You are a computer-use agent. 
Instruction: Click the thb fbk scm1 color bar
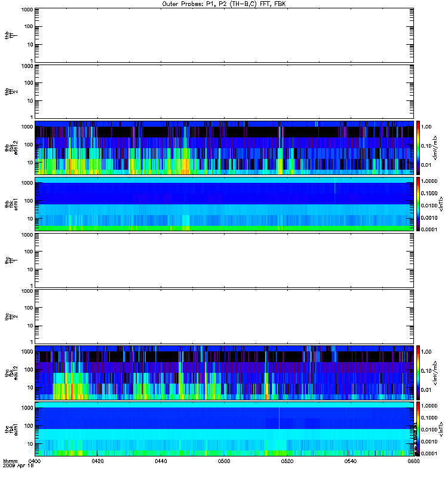[x=418, y=204]
